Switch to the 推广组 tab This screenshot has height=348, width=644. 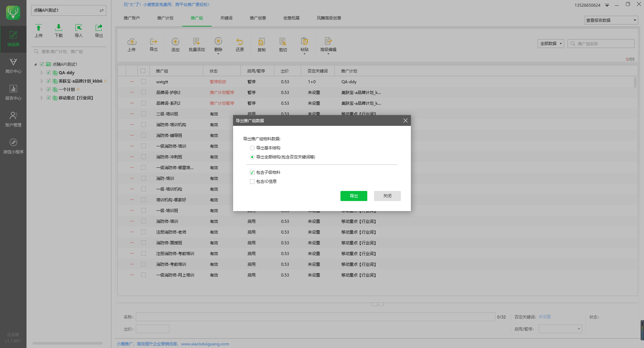(197, 18)
